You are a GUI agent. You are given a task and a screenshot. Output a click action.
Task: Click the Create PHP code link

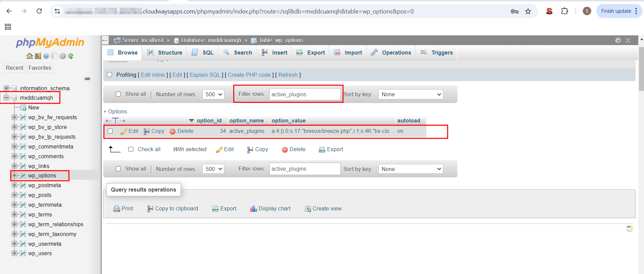click(x=249, y=75)
